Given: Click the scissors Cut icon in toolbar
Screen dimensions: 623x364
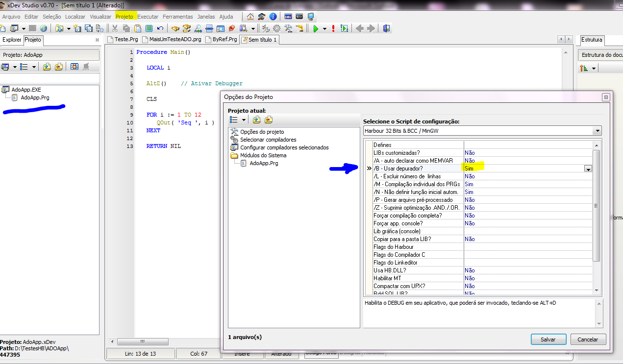Looking at the screenshot, I should click(115, 28).
